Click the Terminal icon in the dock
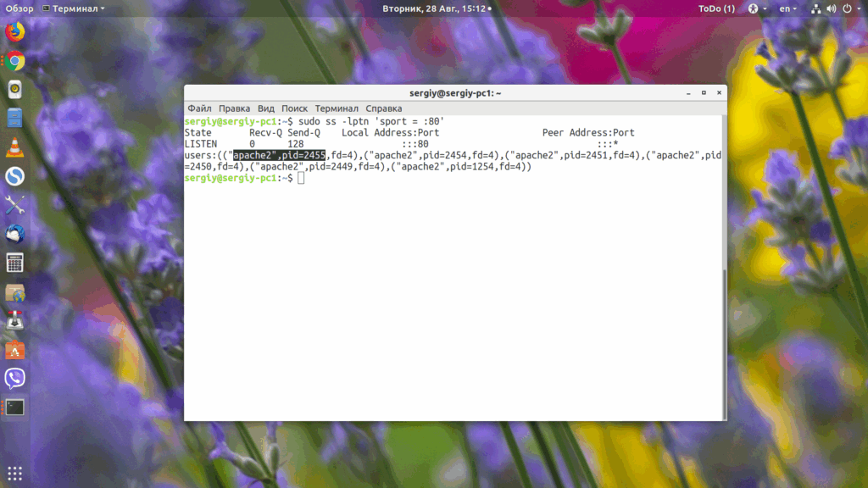 (15, 408)
